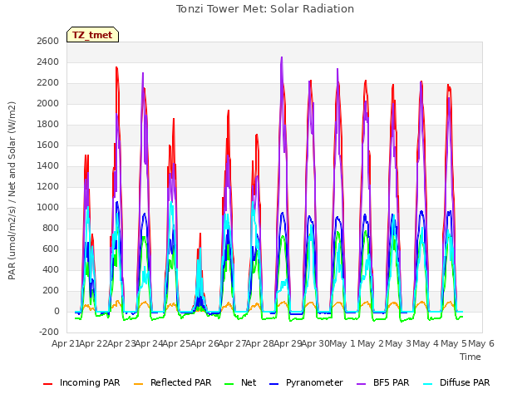Click the TZ_tmet annotation box
This screenshot has width=532, height=399.
92,35
